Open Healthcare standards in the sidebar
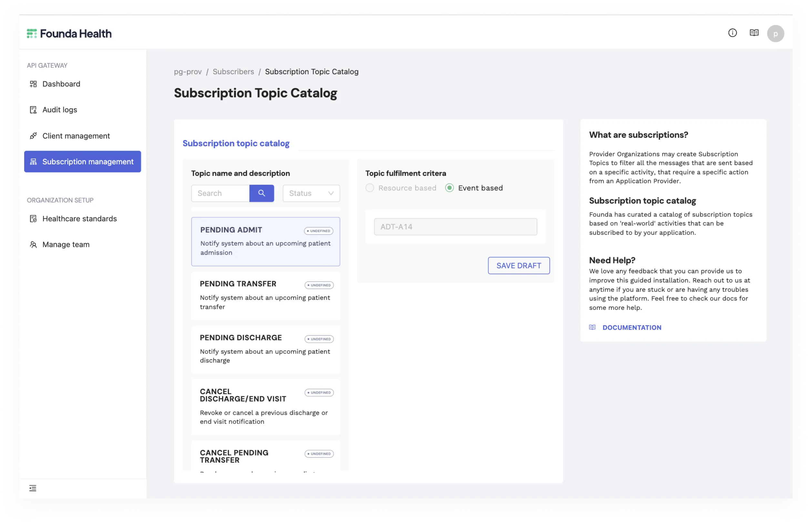This screenshot has width=812, height=523. click(x=83, y=219)
